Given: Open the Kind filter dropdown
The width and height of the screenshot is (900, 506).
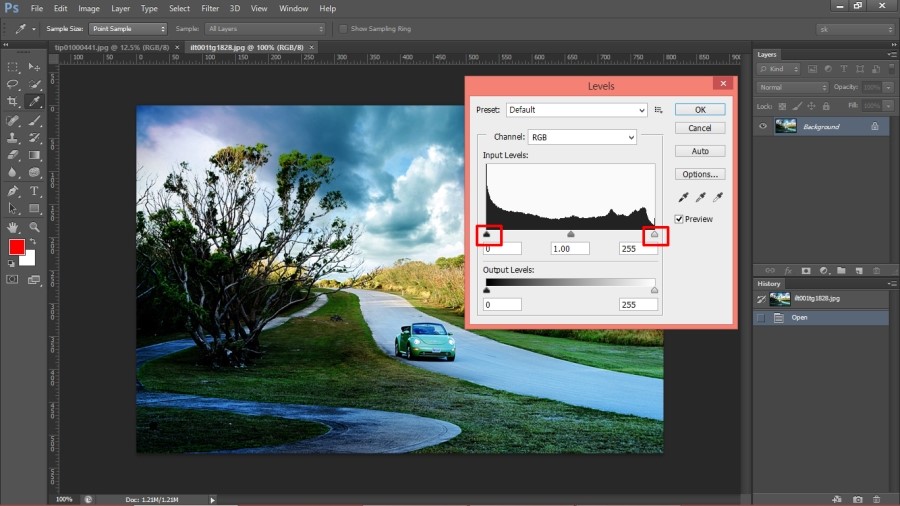Looking at the screenshot, I should 778,69.
